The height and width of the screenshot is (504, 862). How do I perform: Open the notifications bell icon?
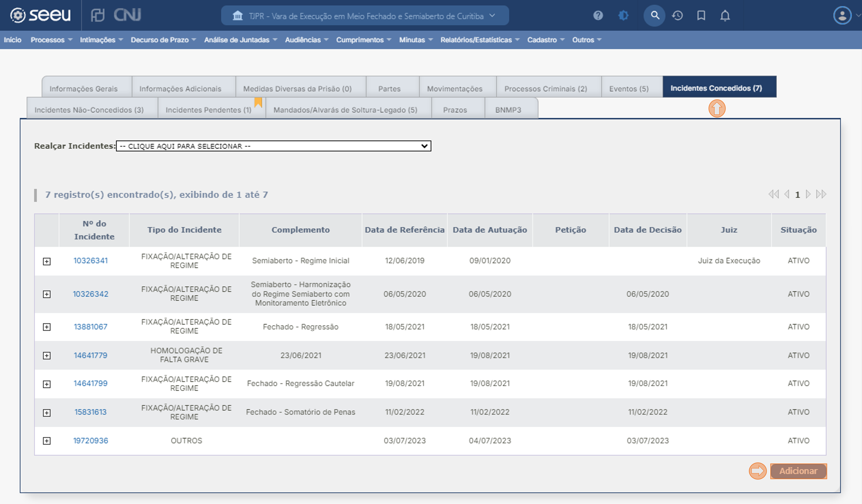[x=725, y=15]
